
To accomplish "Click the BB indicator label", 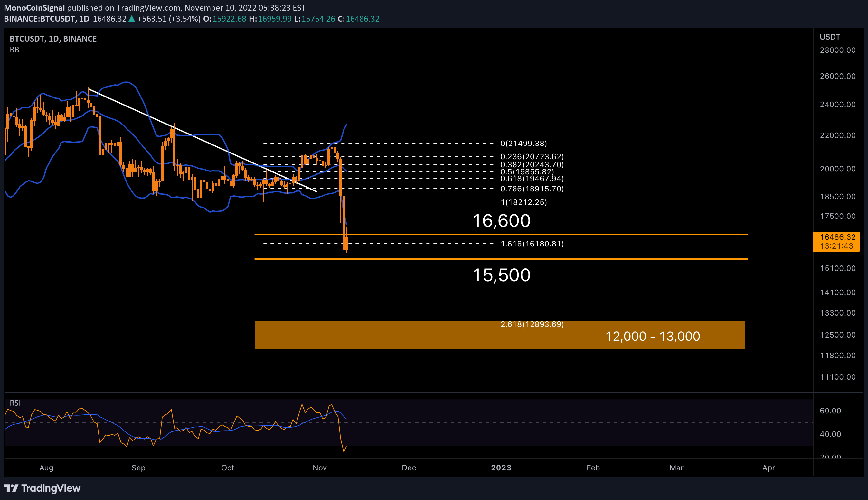I will (x=14, y=50).
